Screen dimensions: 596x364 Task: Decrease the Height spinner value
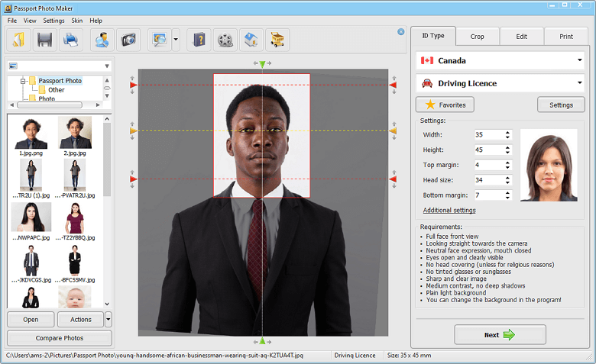tap(507, 152)
